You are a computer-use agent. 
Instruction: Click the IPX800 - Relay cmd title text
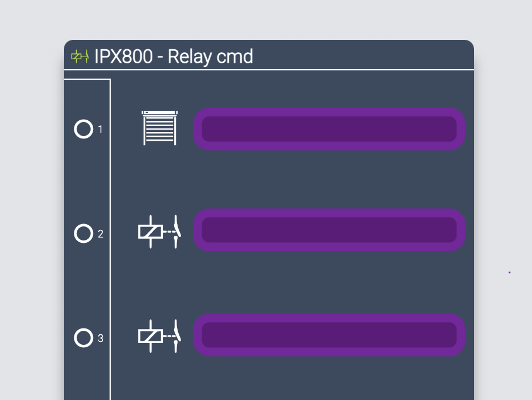tap(173, 56)
